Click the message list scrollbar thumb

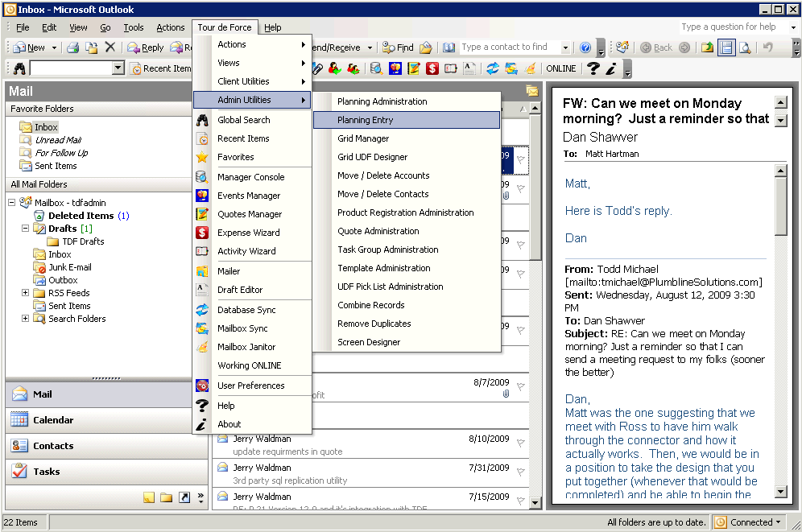(x=535, y=187)
